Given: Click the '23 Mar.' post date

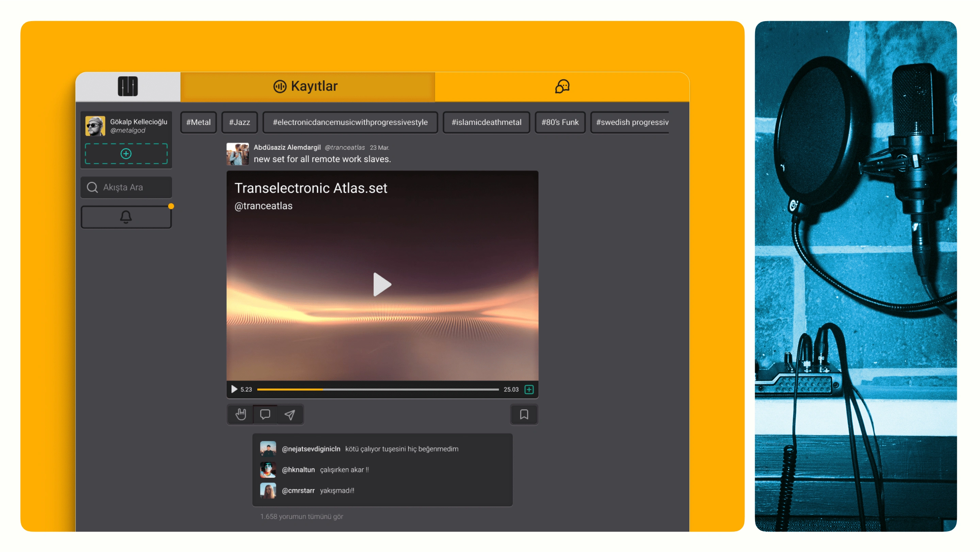Looking at the screenshot, I should (x=379, y=148).
